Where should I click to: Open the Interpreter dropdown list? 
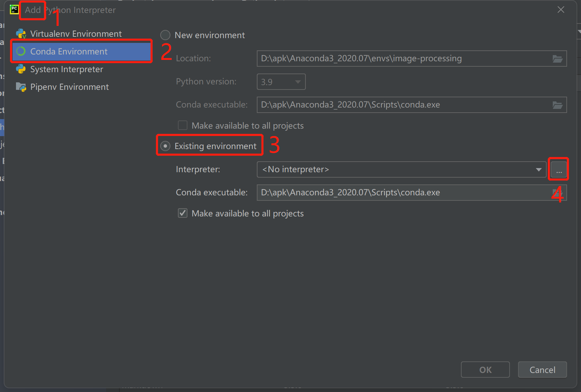401,169
